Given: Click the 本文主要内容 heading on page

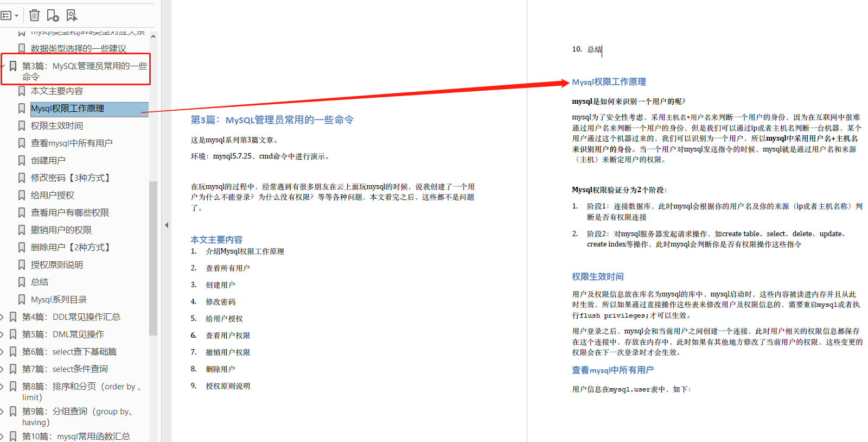Looking at the screenshot, I should click(216, 239).
